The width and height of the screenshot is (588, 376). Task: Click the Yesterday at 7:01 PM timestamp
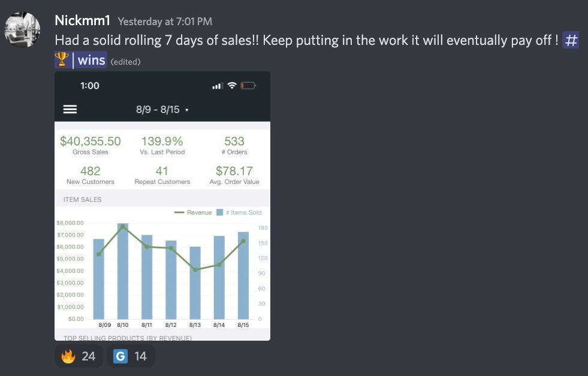[x=165, y=22]
